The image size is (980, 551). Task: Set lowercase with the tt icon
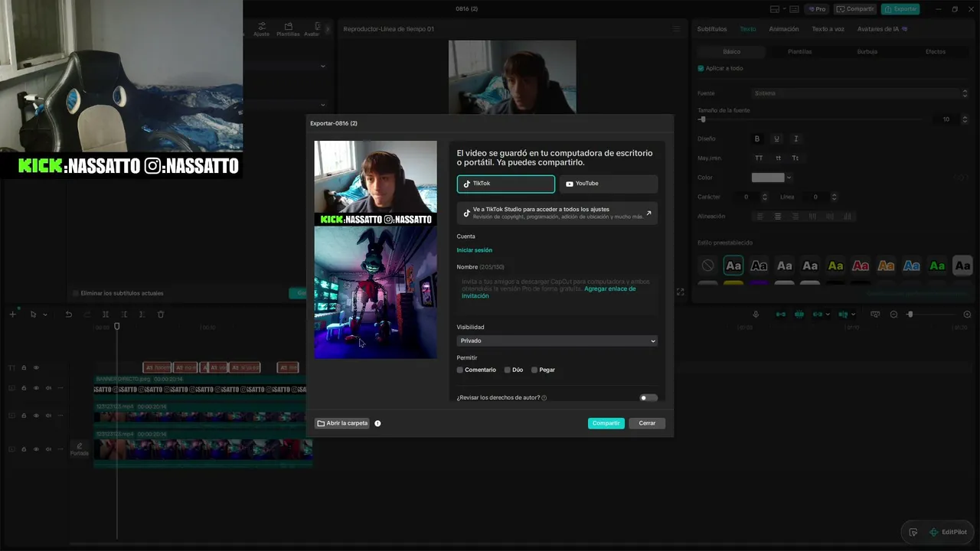pyautogui.click(x=778, y=158)
